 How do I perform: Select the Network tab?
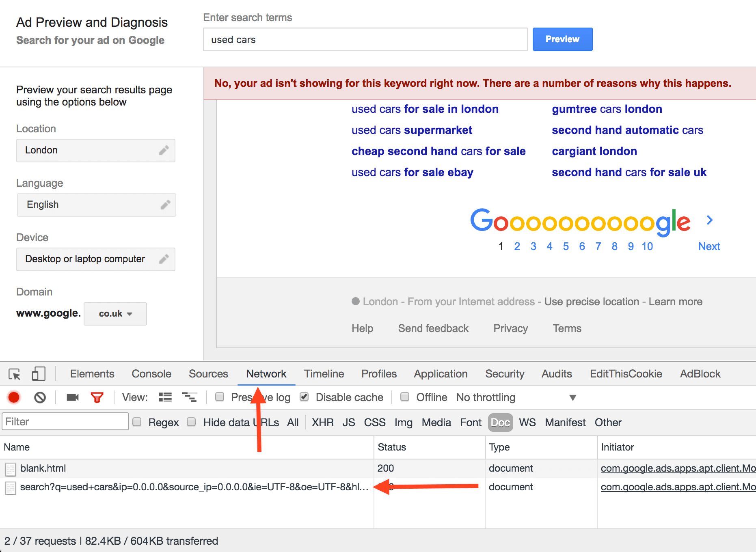(266, 374)
